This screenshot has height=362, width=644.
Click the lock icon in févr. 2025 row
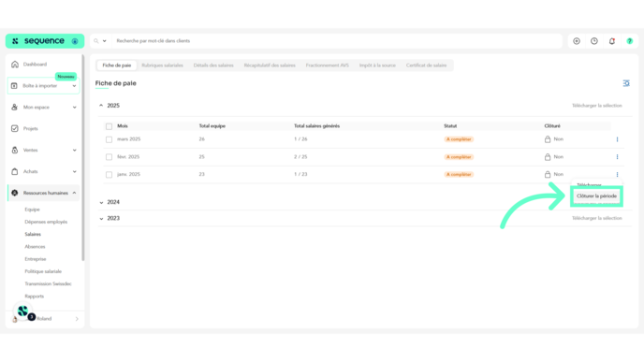(x=548, y=157)
